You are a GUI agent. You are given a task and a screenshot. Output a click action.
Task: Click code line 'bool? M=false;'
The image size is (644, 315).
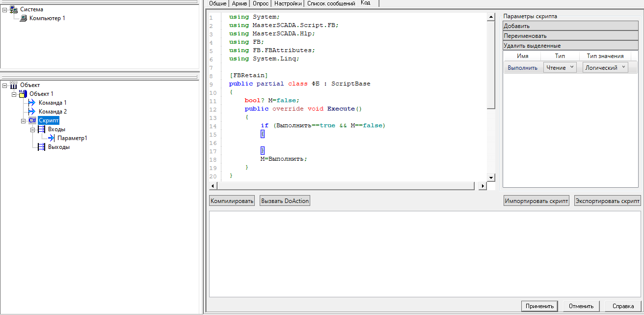coord(272,100)
